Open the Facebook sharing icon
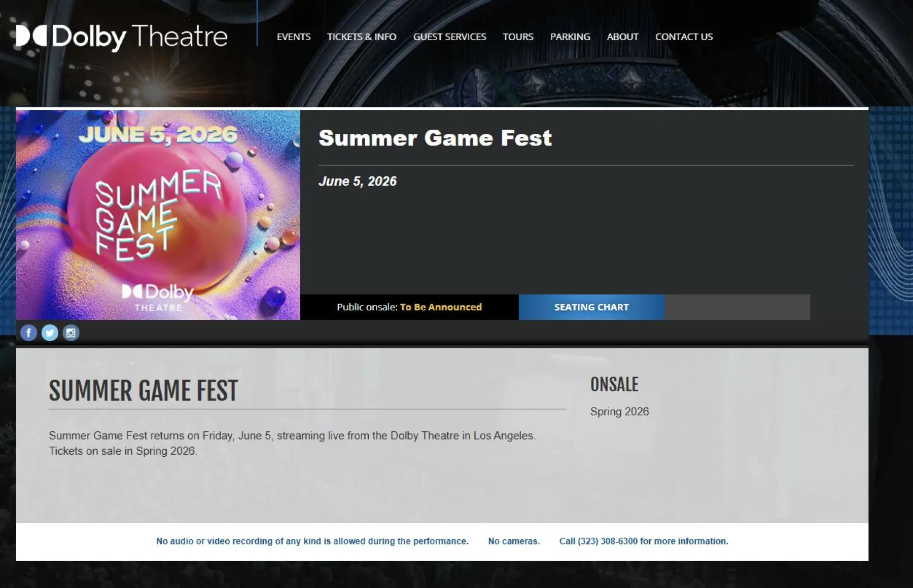The image size is (913, 588). (29, 333)
